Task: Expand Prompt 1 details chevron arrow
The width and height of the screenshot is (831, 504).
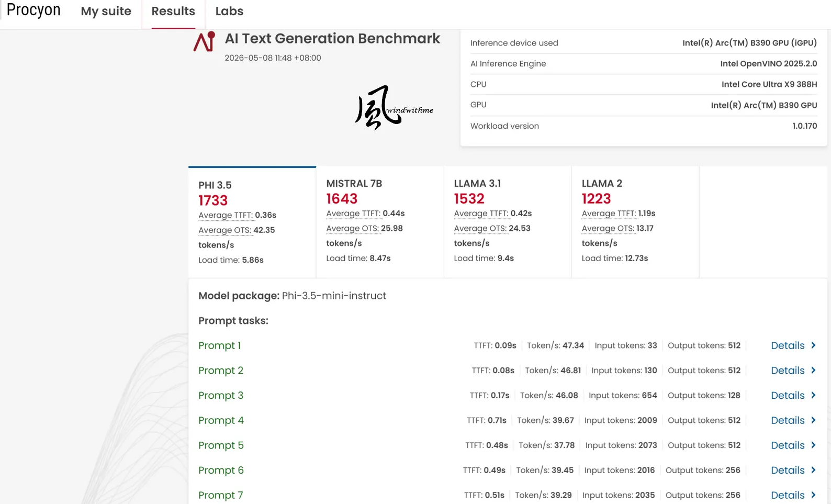Action: [x=813, y=345]
